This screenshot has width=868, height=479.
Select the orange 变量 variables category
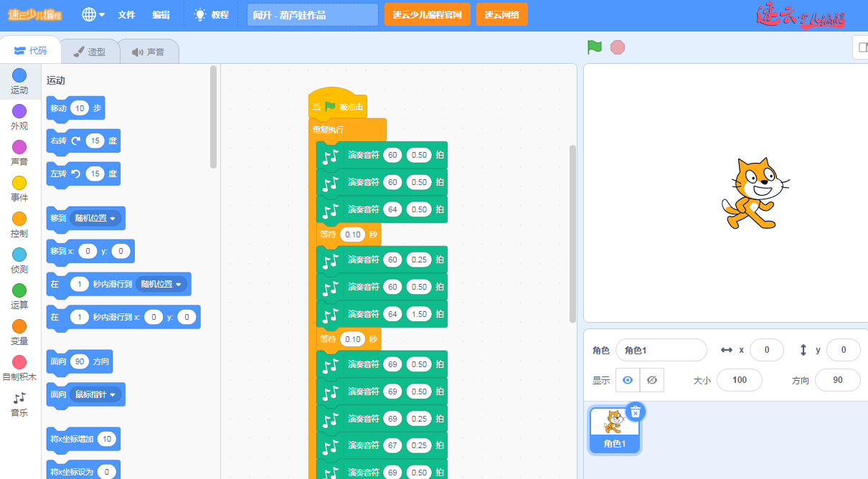(x=19, y=332)
